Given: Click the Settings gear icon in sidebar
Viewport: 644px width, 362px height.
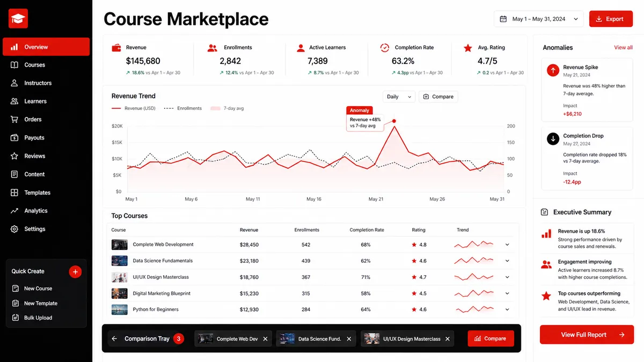Looking at the screenshot, I should click(x=14, y=229).
